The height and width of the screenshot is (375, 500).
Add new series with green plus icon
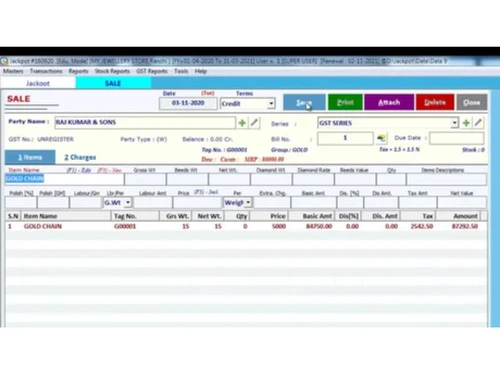point(466,123)
